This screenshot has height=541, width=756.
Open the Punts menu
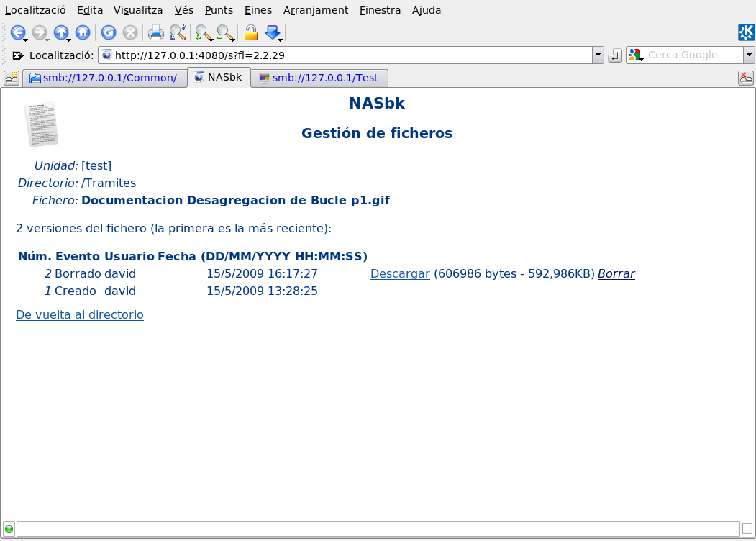coord(219,10)
